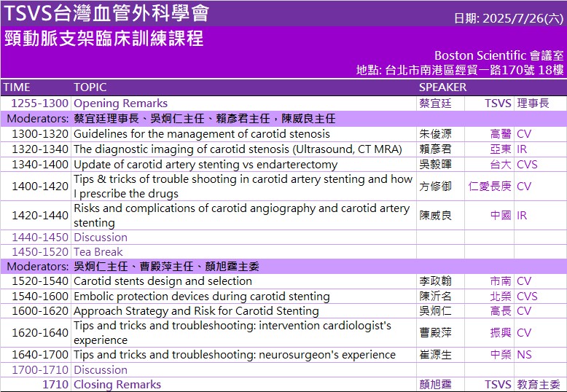
Task: Click the address 台北市南港區經貿一路170號 18樓
Action: pyautogui.click(x=474, y=70)
